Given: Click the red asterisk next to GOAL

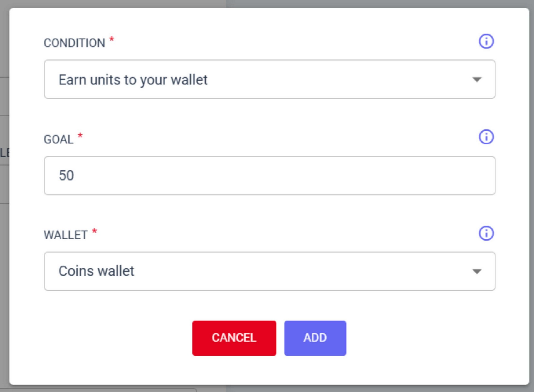Looking at the screenshot, I should 80,135.
